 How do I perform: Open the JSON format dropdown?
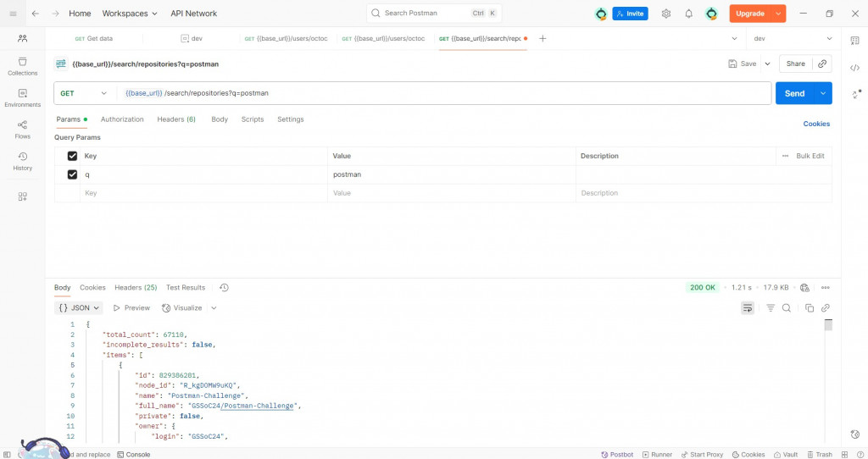coord(80,308)
